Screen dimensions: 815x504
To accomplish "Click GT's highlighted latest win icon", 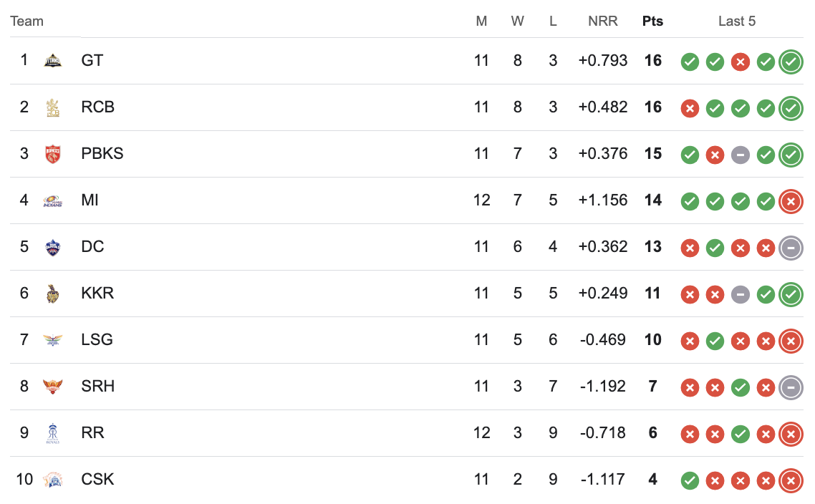I will (x=791, y=62).
